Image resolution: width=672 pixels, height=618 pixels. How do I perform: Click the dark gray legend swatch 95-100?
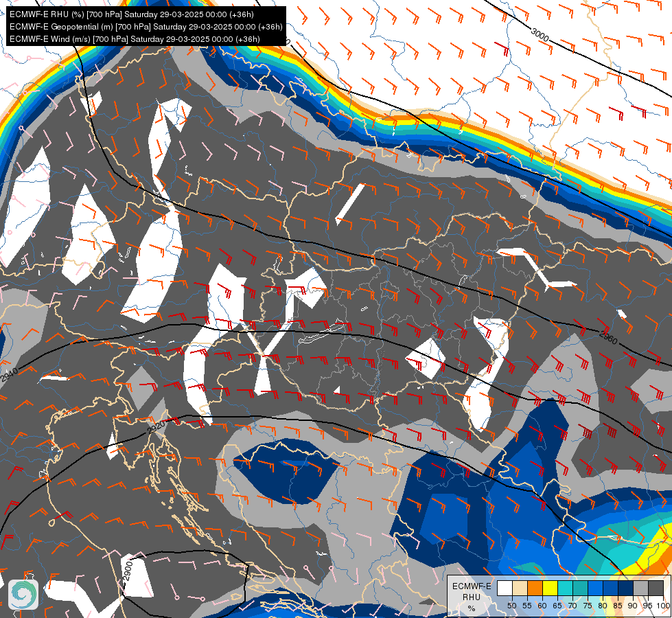[x=656, y=588]
